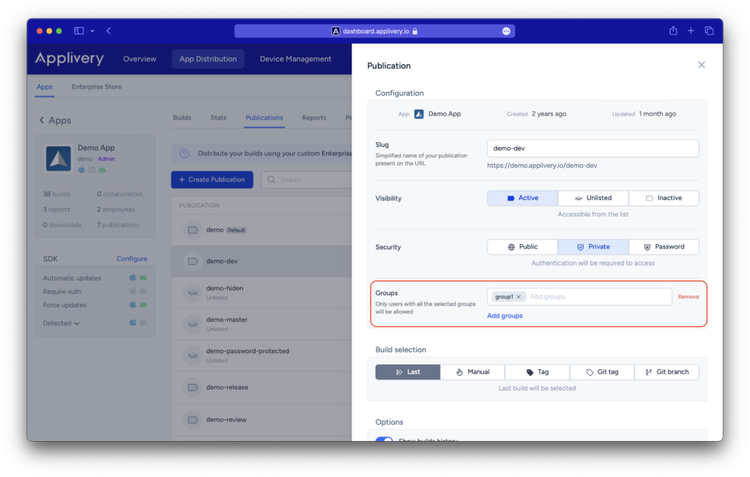Click the Add groups link
This screenshot has width=750, height=477.
click(x=505, y=316)
